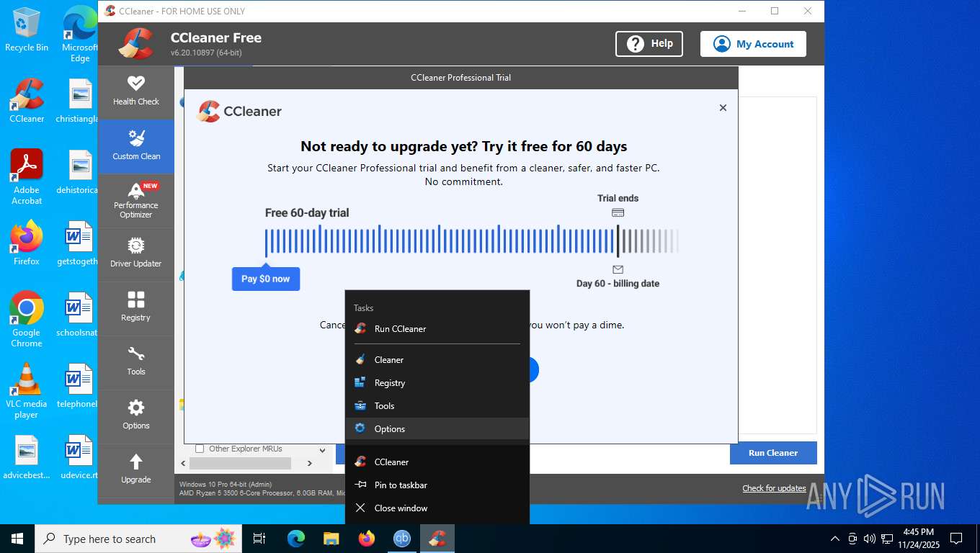Select Run CCleaner in jump list
Image resolution: width=980 pixels, height=553 pixels.
coord(437,329)
